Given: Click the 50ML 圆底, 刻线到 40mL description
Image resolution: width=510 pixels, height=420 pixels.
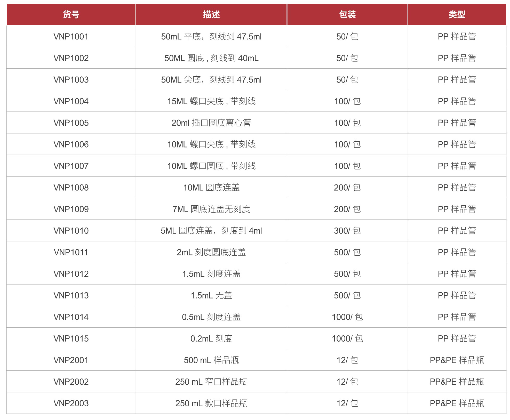Looking at the screenshot, I should click(211, 58).
